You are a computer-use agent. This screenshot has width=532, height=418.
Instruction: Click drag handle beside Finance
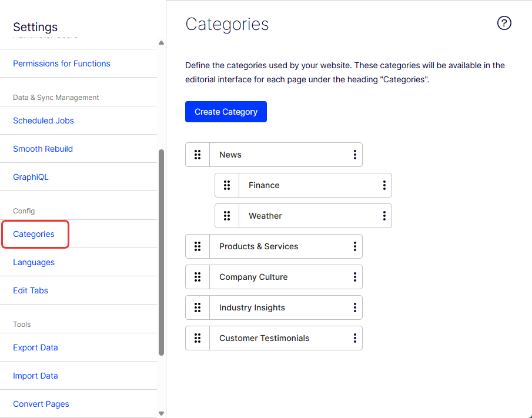(227, 185)
